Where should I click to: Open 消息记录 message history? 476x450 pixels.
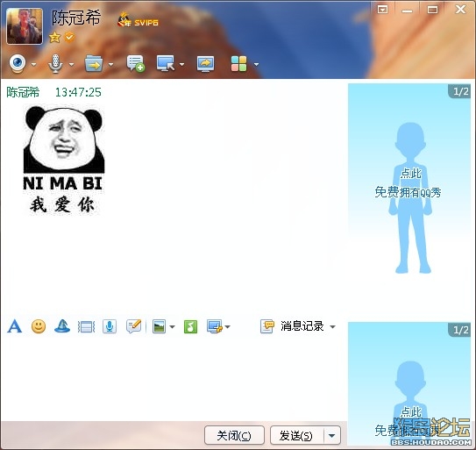(x=292, y=326)
